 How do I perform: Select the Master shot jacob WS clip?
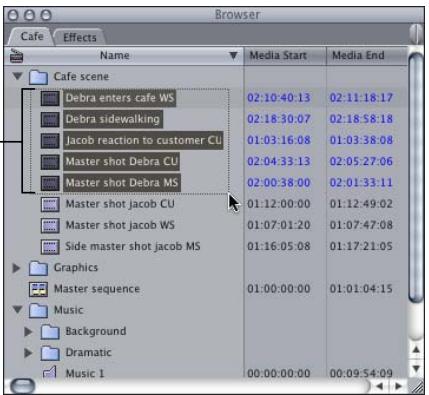tap(120, 225)
